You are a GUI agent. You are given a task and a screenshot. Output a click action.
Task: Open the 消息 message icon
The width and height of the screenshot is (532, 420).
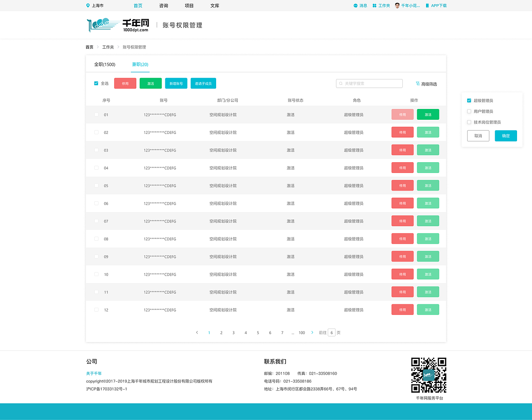355,5
